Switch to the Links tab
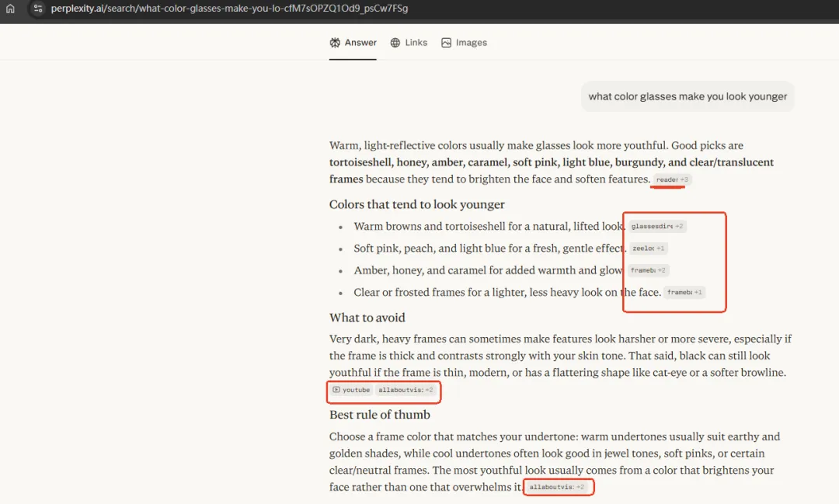 tap(409, 43)
